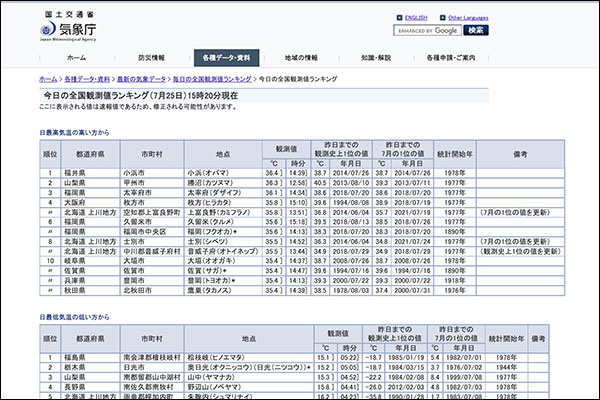Open the ホーム navigation tab

click(76, 58)
